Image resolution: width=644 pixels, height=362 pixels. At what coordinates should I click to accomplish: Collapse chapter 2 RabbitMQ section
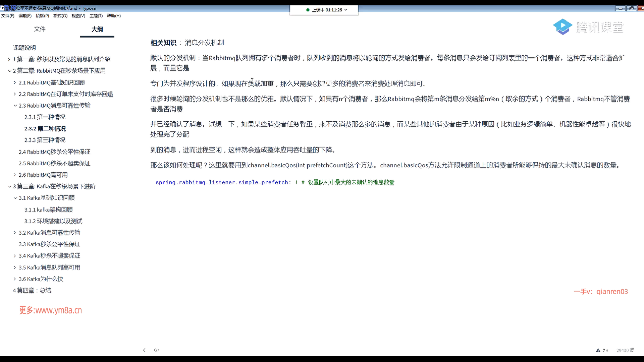click(x=9, y=71)
